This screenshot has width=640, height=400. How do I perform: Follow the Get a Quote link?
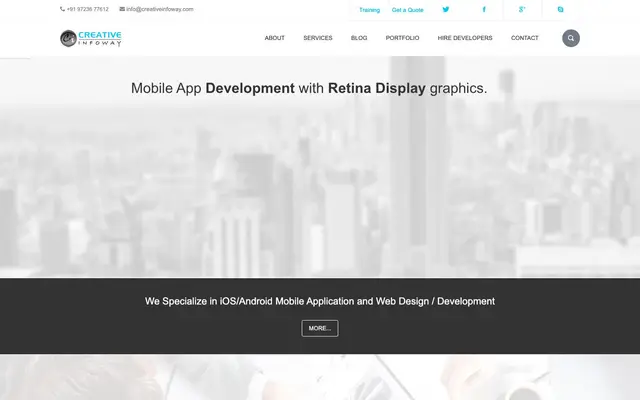pos(407,10)
